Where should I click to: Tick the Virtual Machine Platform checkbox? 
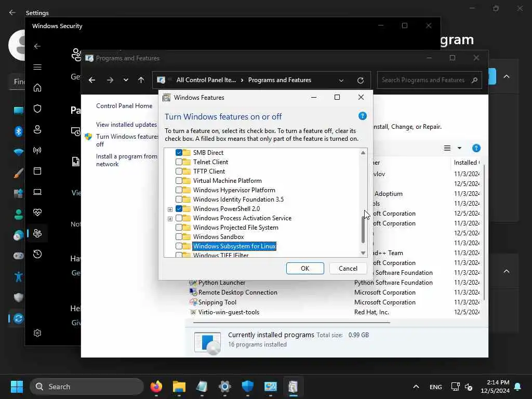click(x=179, y=181)
